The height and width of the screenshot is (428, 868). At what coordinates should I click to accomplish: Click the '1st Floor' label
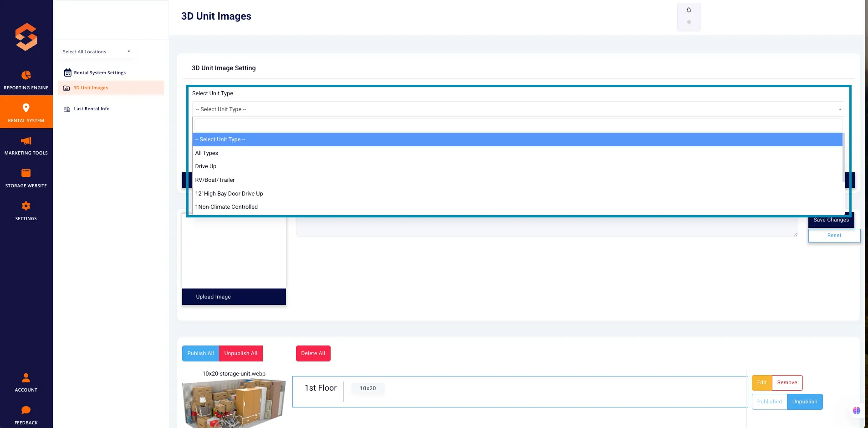tap(321, 388)
